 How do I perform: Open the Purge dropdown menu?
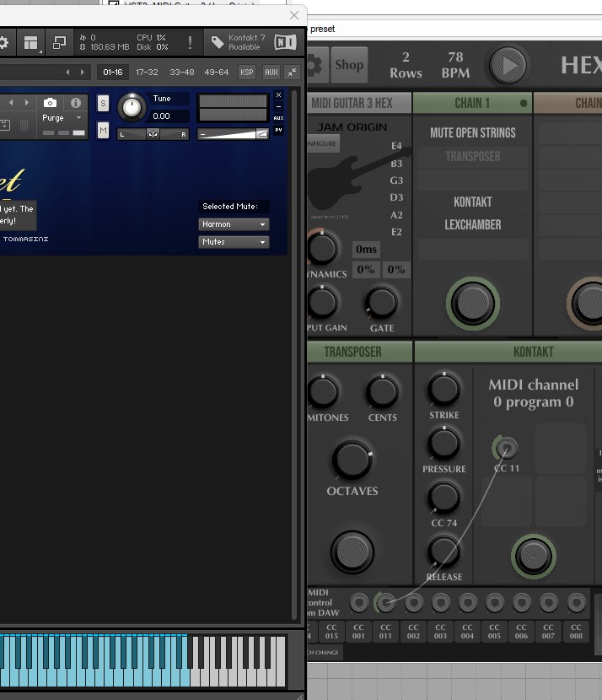click(x=60, y=118)
